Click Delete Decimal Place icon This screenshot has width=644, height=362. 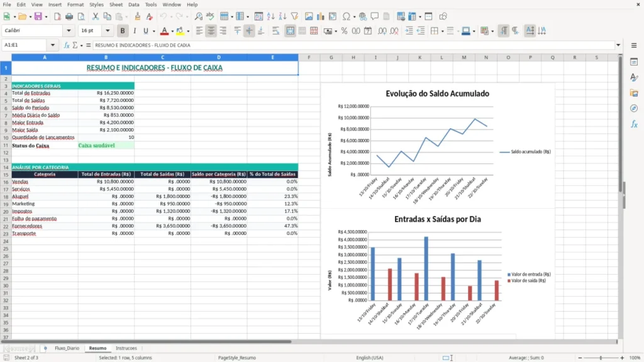394,31
